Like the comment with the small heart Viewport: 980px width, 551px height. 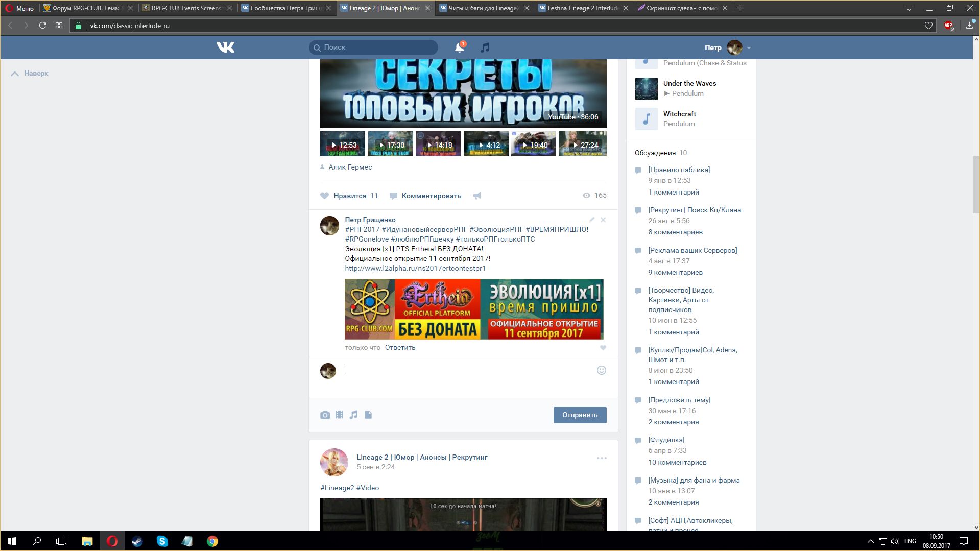[x=603, y=348]
